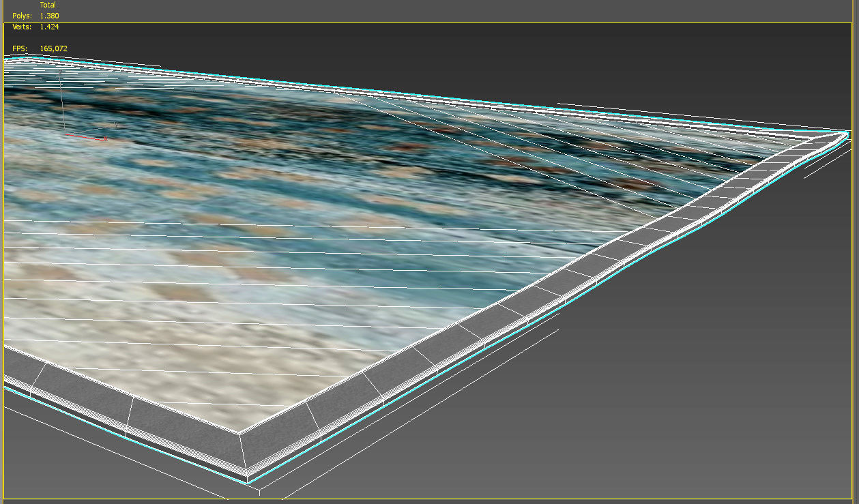This screenshot has height=504, width=859.
Task: Click the 'Verts:' statistics label
Action: tap(23, 27)
